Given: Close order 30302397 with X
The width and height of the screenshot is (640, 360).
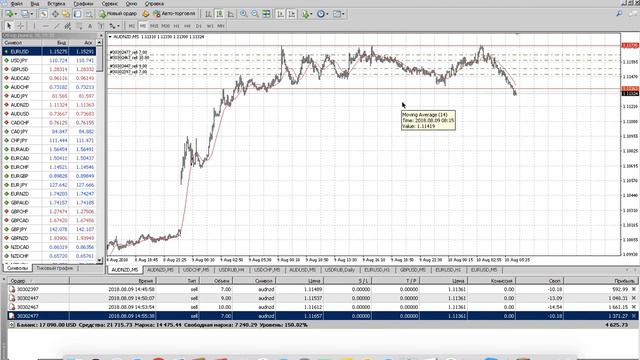Looking at the screenshot, I should pyautogui.click(x=633, y=289).
